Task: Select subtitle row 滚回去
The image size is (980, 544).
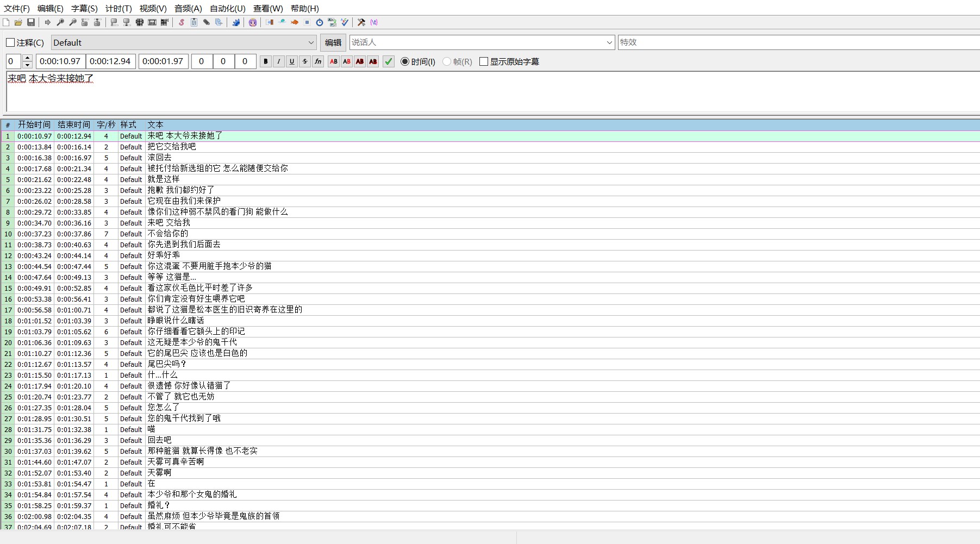Action: (x=490, y=158)
